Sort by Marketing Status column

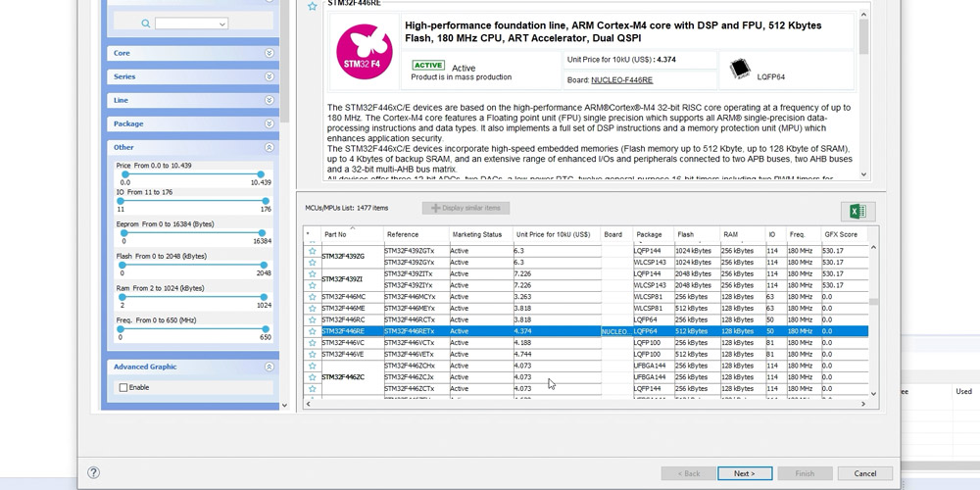click(x=481, y=234)
